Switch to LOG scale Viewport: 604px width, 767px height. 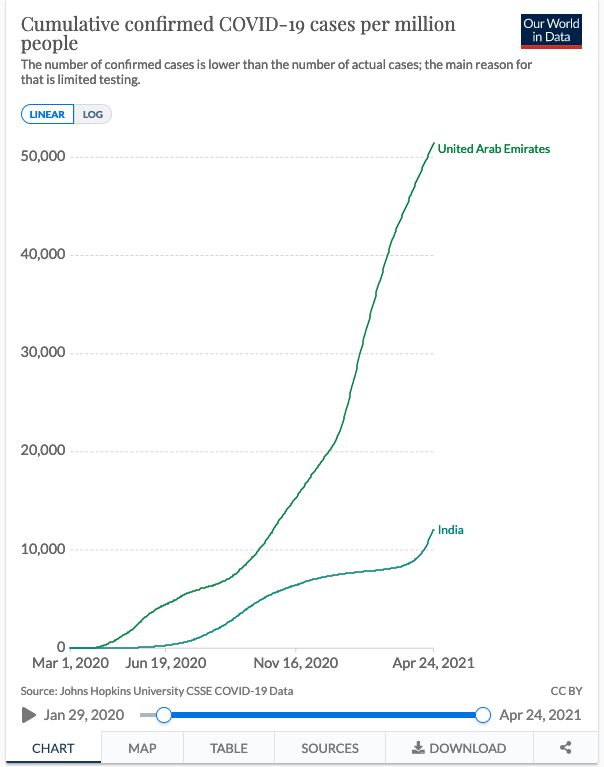[93, 114]
